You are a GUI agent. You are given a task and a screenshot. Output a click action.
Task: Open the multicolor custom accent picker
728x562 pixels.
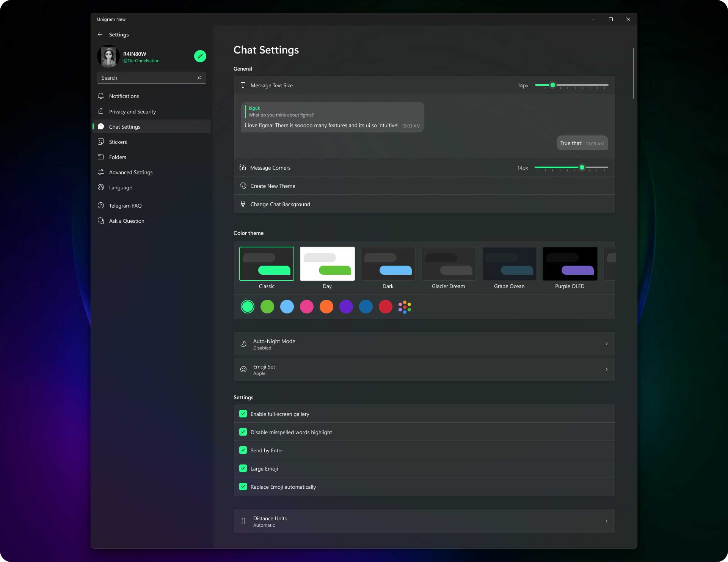tap(405, 307)
